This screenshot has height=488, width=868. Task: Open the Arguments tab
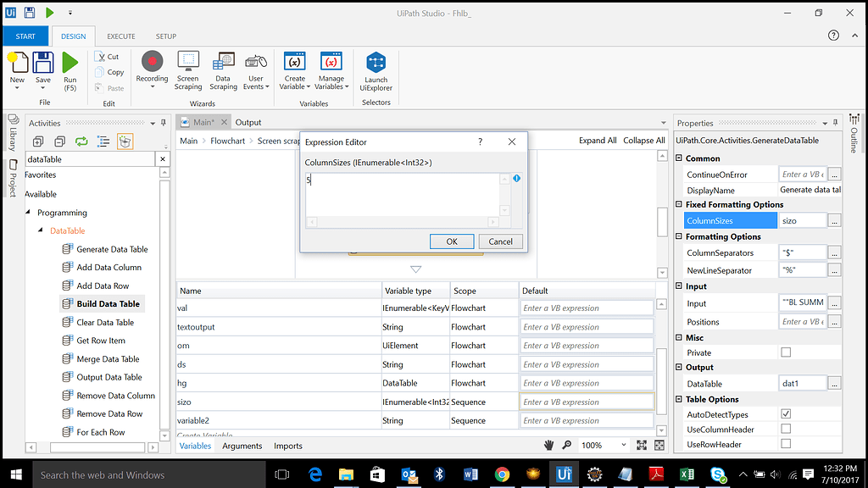[x=242, y=446]
